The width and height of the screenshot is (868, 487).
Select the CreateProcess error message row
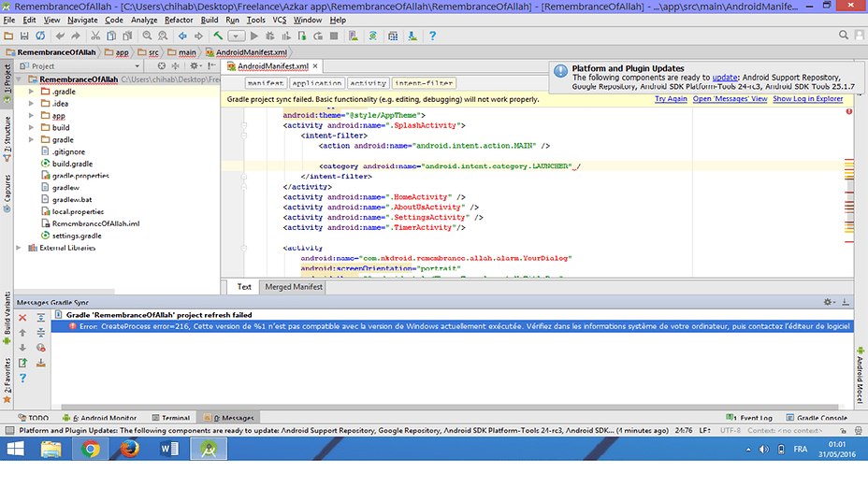[451, 326]
